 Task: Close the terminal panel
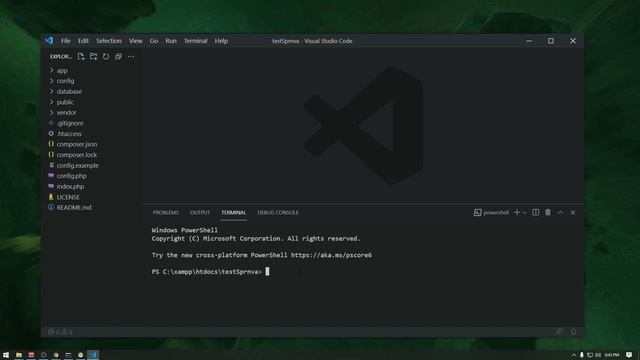pos(573,212)
